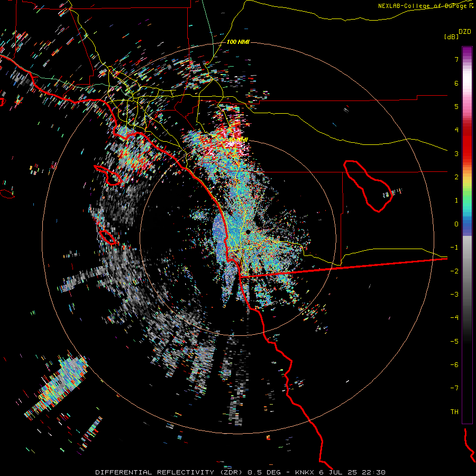
Task: Click the -4 value on the scale
Action: click(x=454, y=318)
